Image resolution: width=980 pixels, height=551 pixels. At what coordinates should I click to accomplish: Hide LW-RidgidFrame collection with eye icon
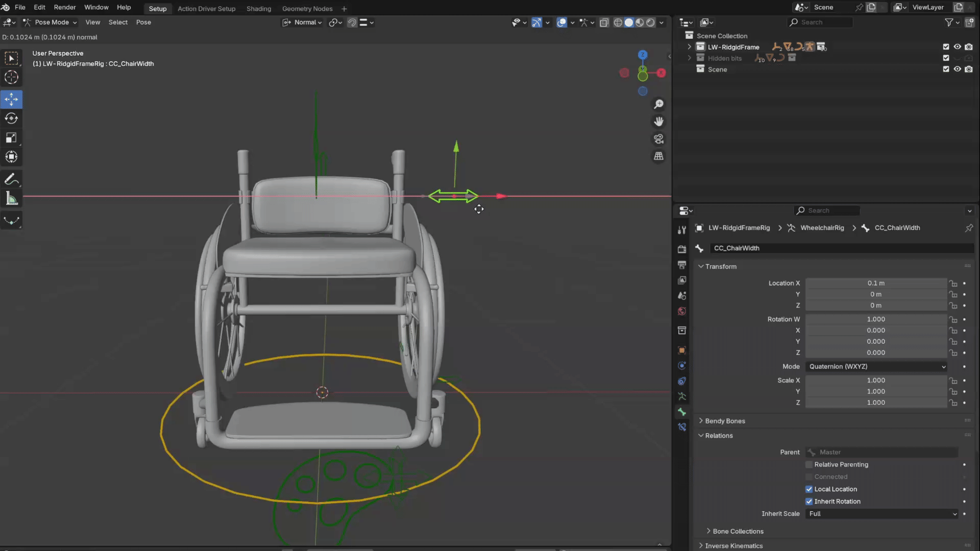958,47
